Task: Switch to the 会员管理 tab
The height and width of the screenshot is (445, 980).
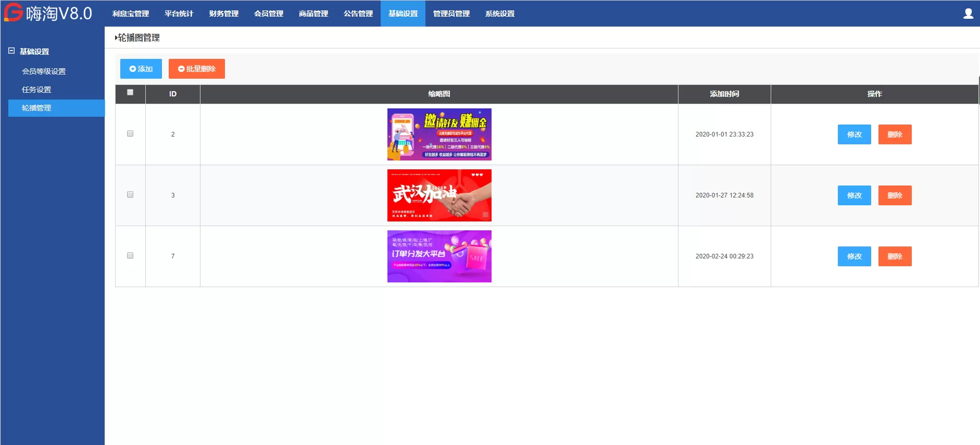Action: pyautogui.click(x=269, y=14)
